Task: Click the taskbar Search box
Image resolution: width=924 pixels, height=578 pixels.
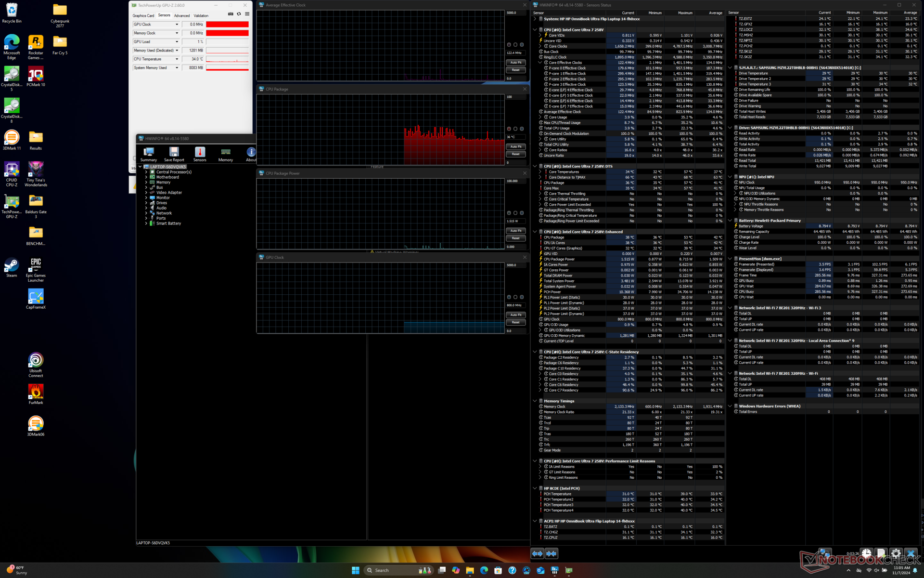Action: pyautogui.click(x=398, y=570)
